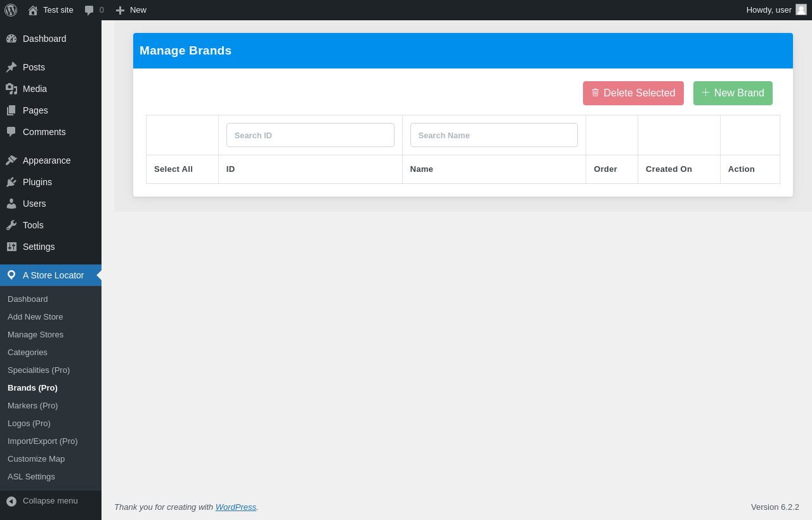Click the Settings sliders icon
The image size is (812, 520).
point(11,247)
